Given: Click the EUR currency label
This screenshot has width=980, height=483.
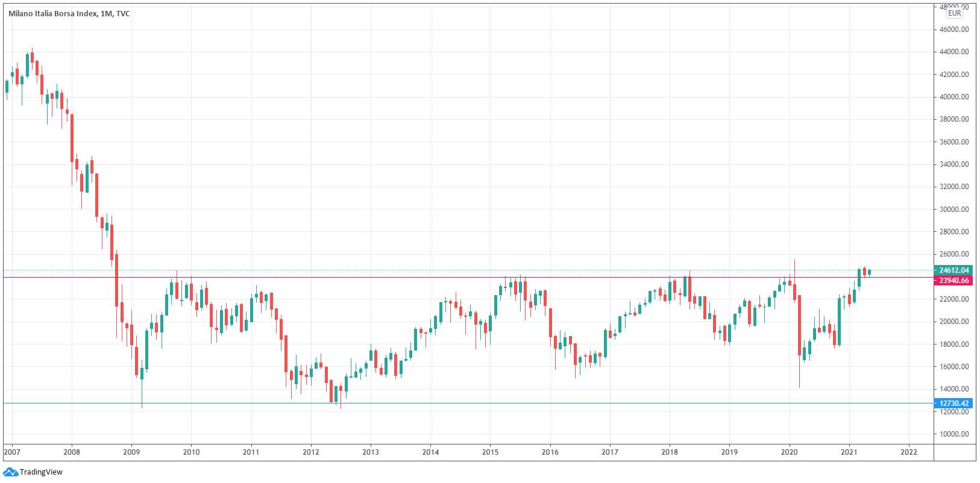Looking at the screenshot, I should (955, 13).
